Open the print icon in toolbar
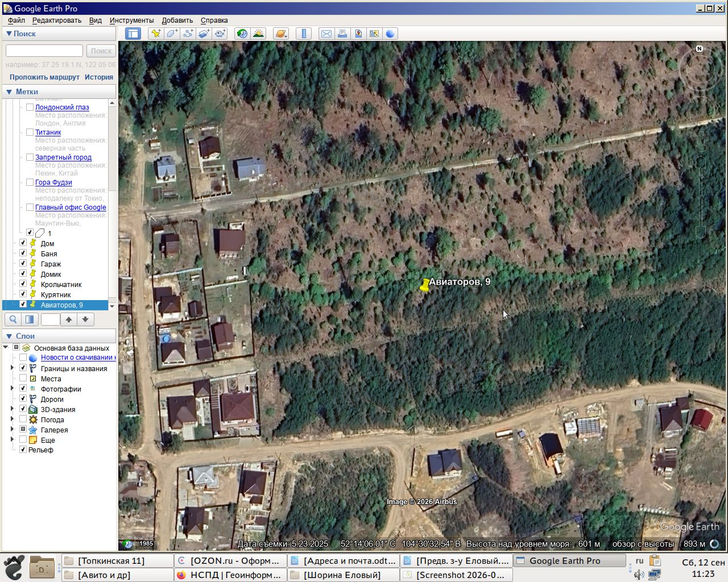This screenshot has height=582, width=728. 342,34
